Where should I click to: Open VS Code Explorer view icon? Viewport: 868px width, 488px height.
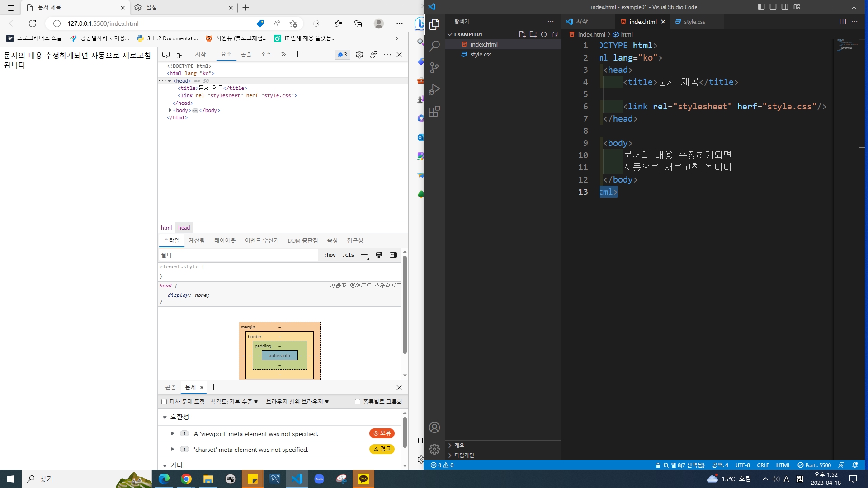coord(434,24)
